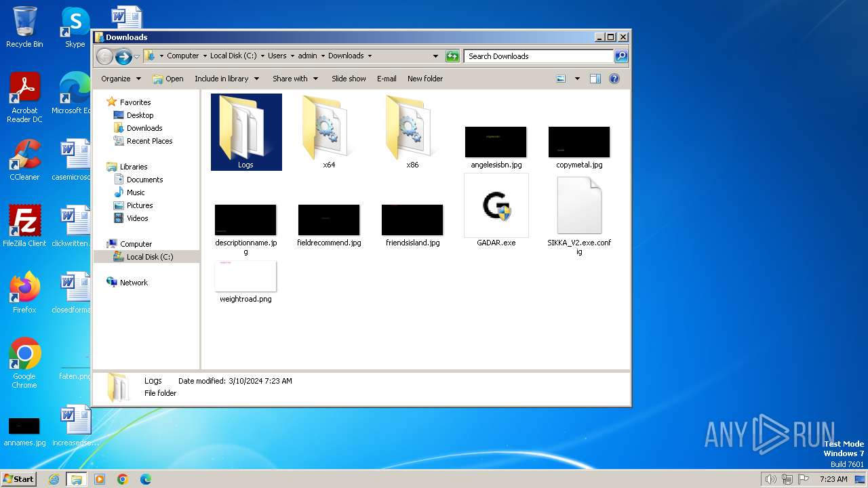Click the taskbar clock 7:23 AM
The height and width of the screenshot is (488, 868).
click(x=833, y=479)
